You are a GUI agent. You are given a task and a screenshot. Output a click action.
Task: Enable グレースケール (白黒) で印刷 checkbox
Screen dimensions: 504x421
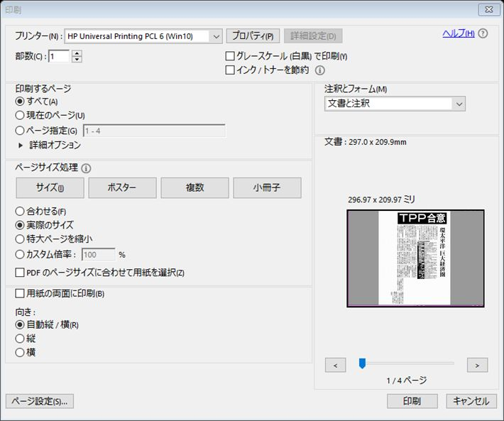click(x=230, y=56)
